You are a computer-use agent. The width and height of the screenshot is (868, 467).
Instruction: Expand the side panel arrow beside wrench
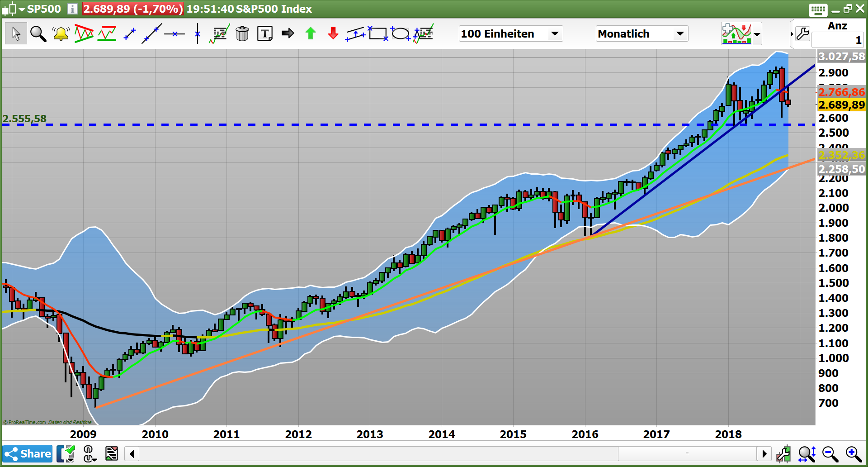pos(792,34)
